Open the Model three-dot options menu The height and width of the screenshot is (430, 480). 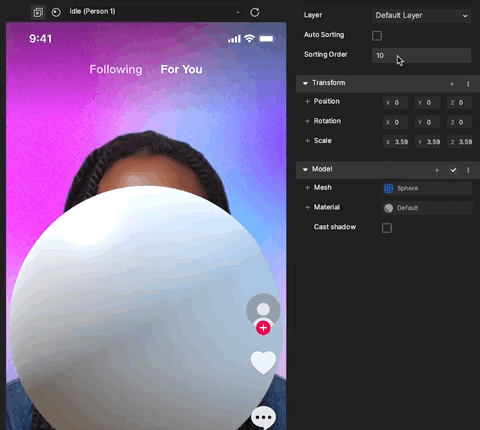click(x=468, y=170)
